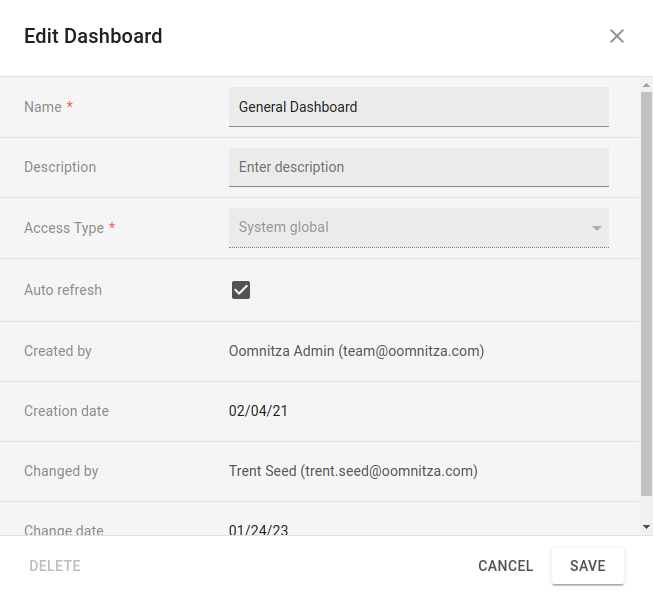Click the Creation date value 02/04/21
Viewport: 653px width, 595px height.
[258, 411]
